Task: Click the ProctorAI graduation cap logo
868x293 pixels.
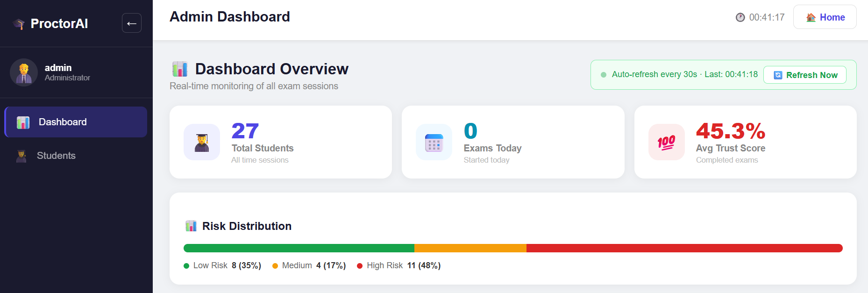Action: coord(19,24)
